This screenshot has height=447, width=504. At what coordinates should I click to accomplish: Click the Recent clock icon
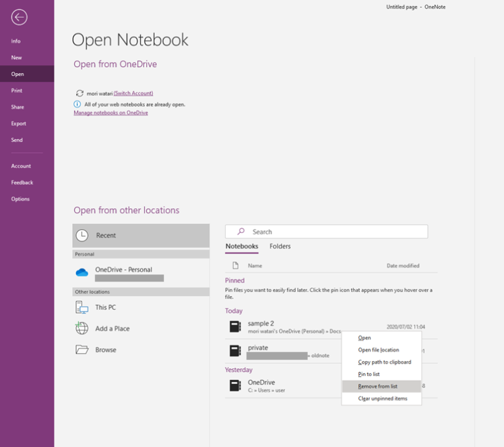(x=82, y=236)
